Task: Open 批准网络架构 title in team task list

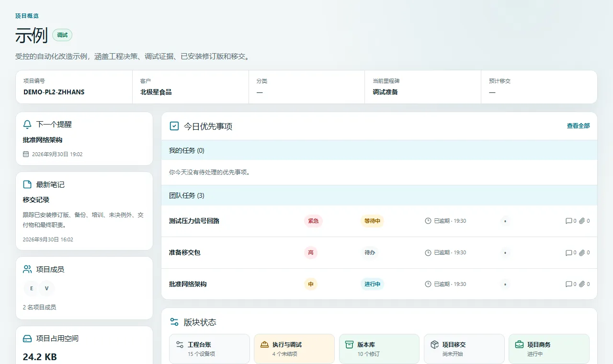Action: coord(188,284)
